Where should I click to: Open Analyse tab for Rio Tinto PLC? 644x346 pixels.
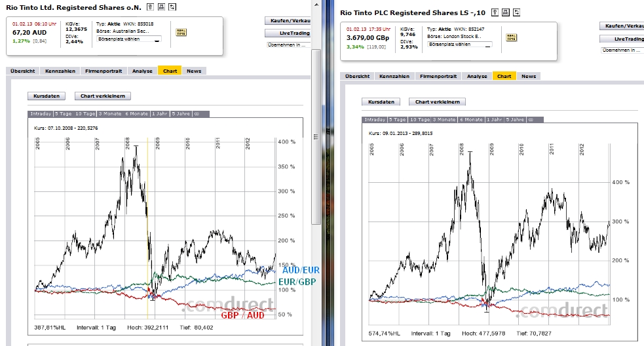point(477,77)
